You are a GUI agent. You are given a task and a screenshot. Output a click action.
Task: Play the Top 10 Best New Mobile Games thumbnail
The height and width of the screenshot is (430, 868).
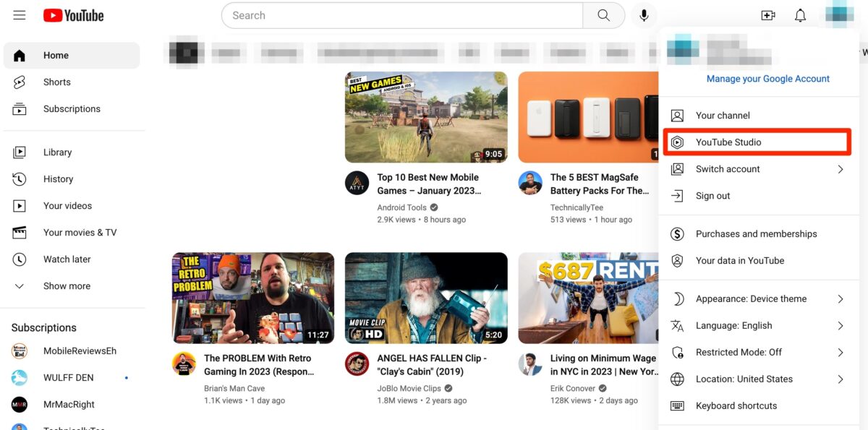[x=426, y=117]
